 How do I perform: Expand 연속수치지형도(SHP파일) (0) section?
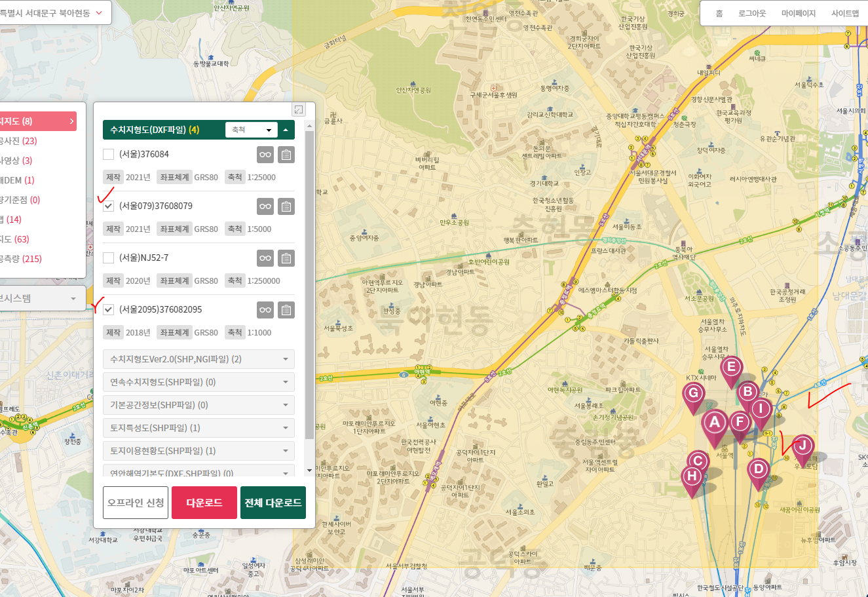198,382
